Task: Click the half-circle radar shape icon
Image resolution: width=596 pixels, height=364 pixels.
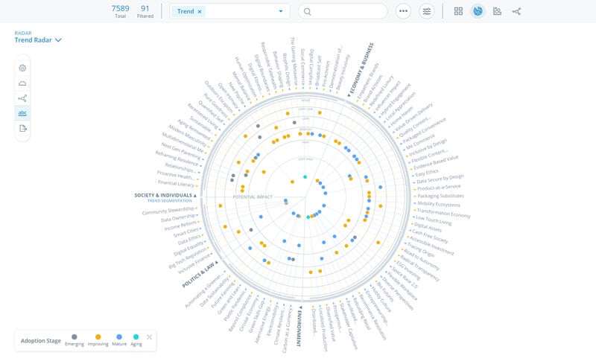Action: [x=22, y=83]
